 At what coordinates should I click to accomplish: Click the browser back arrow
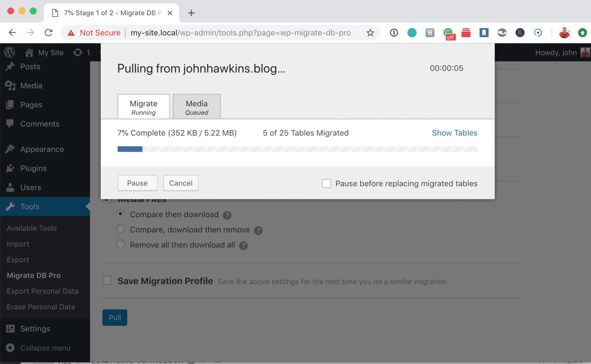13,33
